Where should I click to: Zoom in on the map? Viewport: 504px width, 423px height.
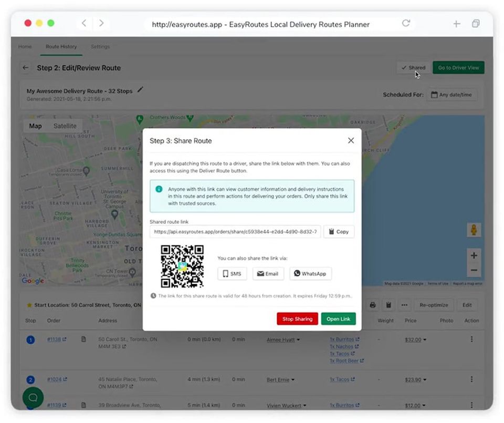(474, 256)
